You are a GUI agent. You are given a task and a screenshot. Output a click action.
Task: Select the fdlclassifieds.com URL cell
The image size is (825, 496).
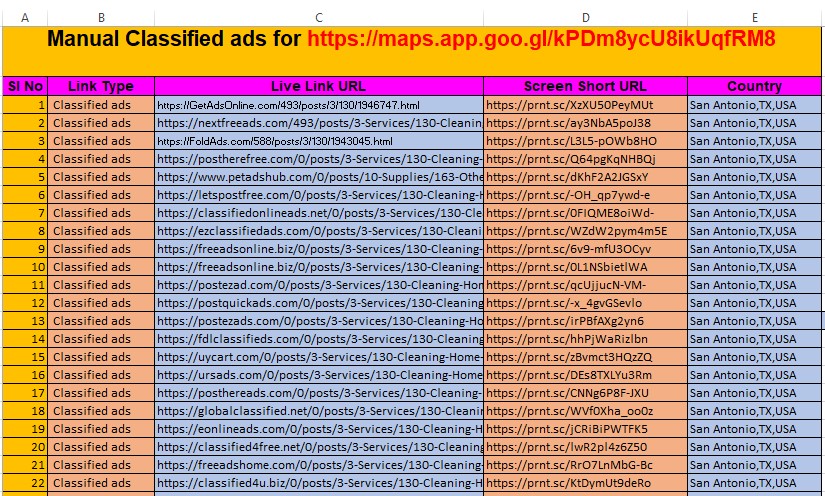click(x=319, y=339)
